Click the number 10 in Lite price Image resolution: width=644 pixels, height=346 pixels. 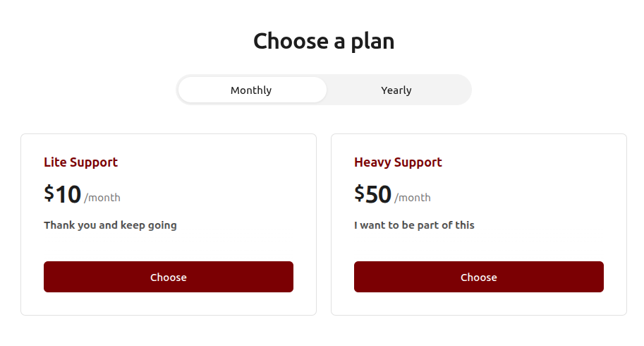(68, 194)
